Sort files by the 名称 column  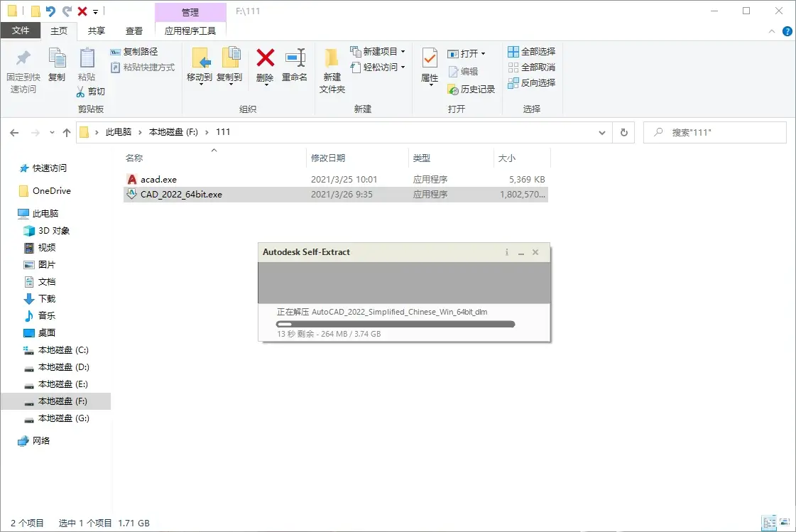click(214, 158)
